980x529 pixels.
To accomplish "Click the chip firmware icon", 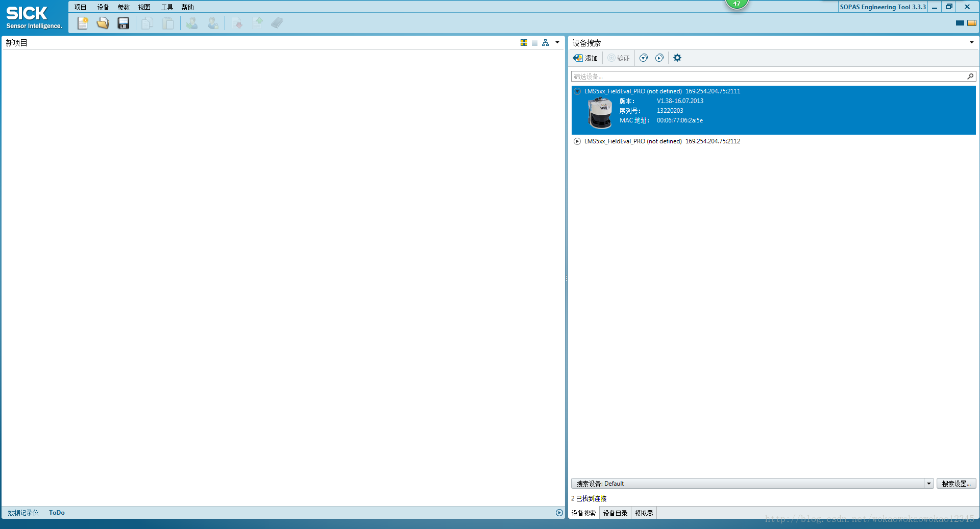I will point(277,23).
